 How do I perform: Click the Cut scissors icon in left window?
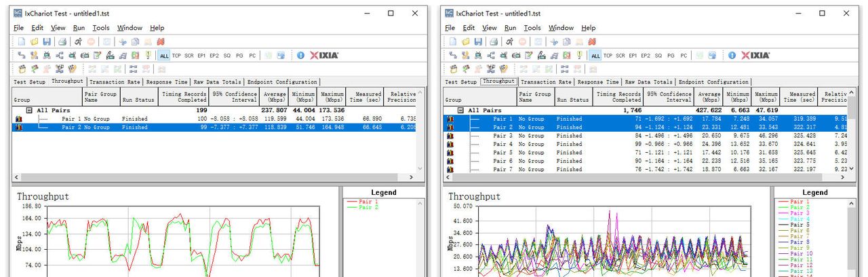coord(123,42)
